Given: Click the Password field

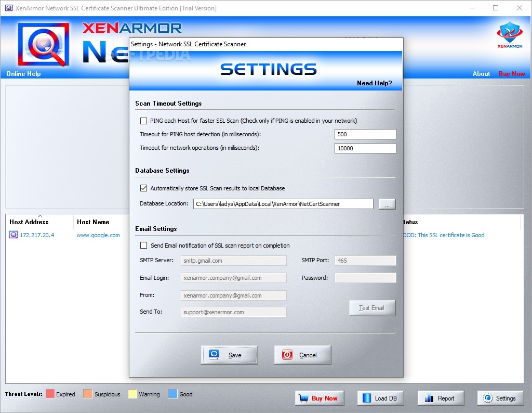Looking at the screenshot, I should [x=365, y=278].
